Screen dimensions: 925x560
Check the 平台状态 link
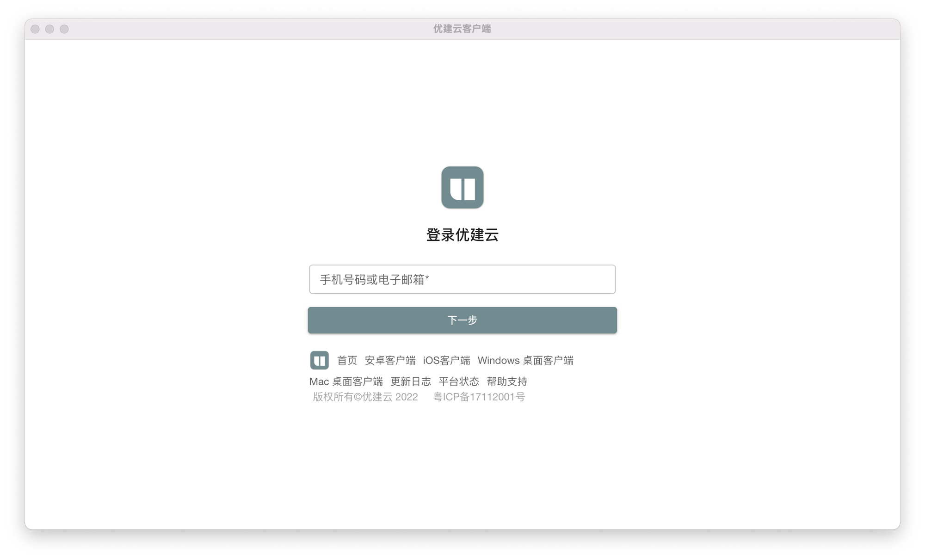pyautogui.click(x=458, y=382)
